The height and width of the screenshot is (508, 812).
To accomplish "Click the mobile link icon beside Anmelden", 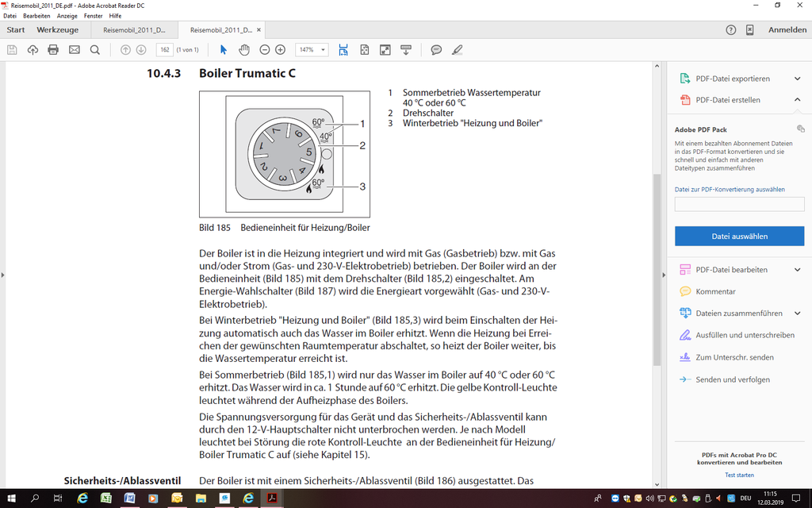I will coord(749,30).
